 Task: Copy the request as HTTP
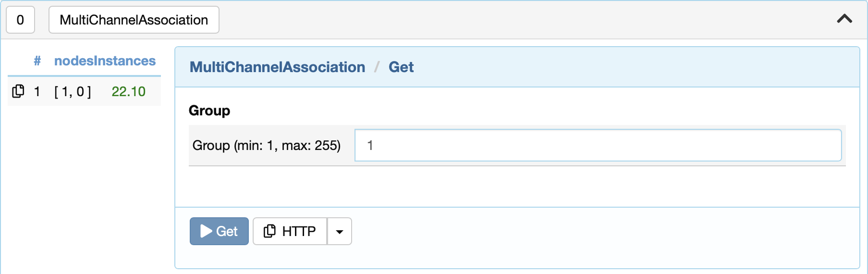coord(290,231)
